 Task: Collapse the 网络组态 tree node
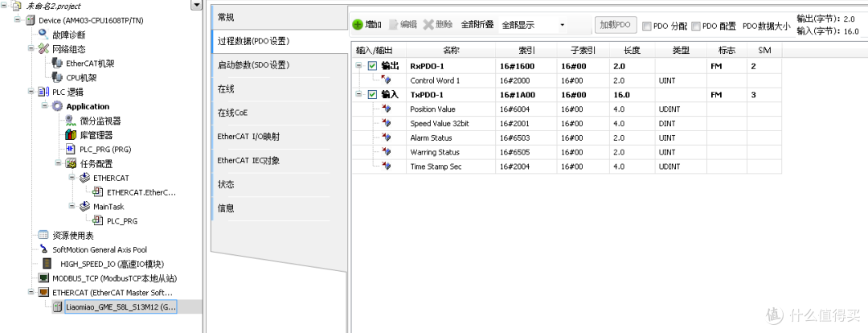(x=31, y=49)
